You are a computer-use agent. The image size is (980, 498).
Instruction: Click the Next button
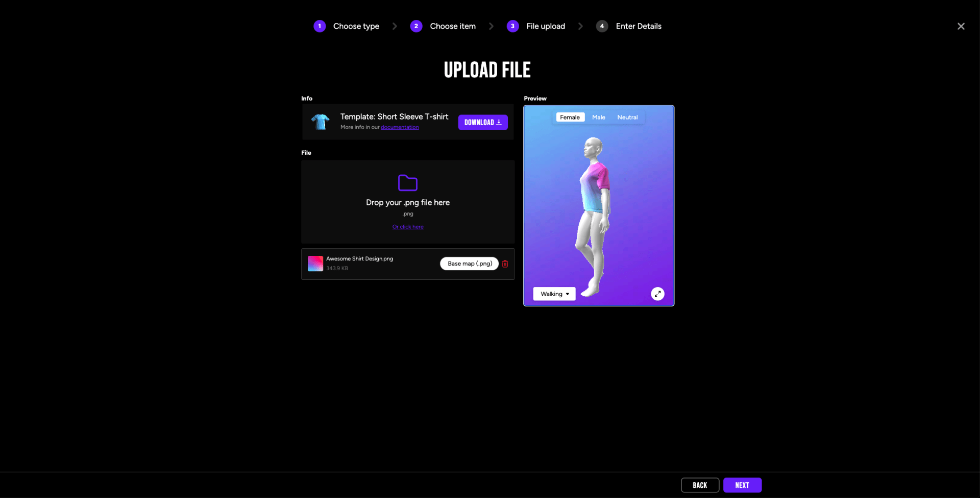point(742,485)
